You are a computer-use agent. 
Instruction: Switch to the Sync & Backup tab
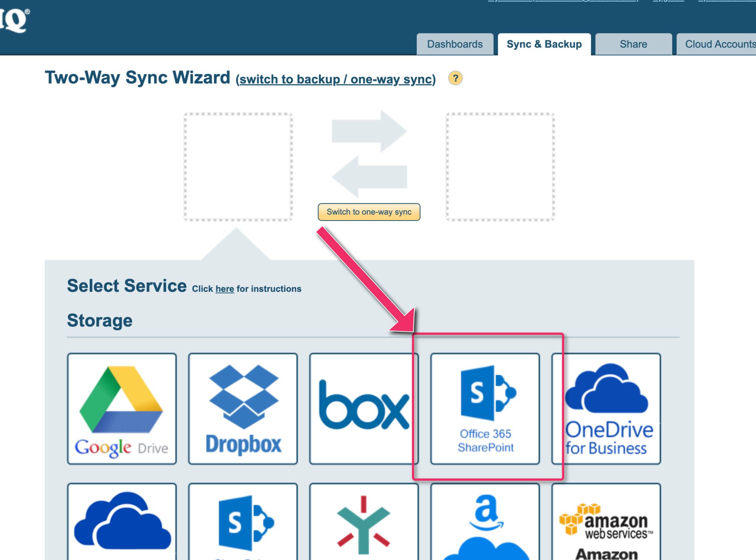544,44
